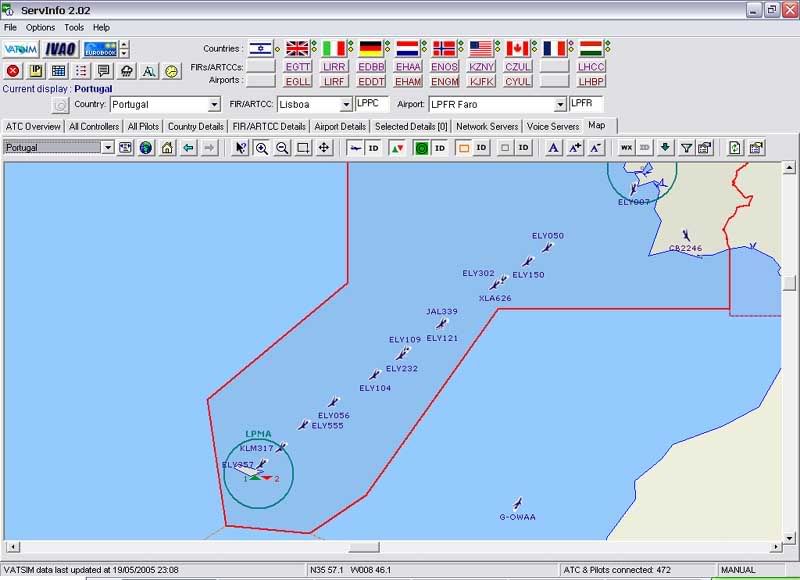Switch to the All Pilots tab
Image resolution: width=800 pixels, height=580 pixels.
pyautogui.click(x=143, y=127)
